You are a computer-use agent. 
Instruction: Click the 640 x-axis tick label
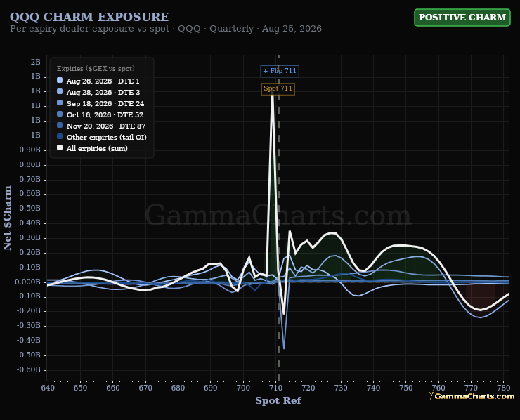(x=48, y=388)
